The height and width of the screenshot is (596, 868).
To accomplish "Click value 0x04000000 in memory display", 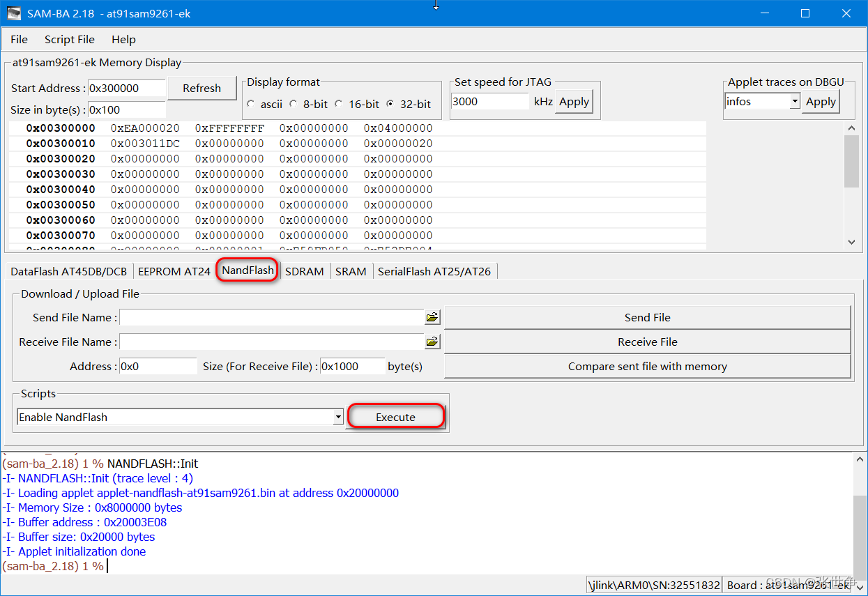I will [398, 128].
